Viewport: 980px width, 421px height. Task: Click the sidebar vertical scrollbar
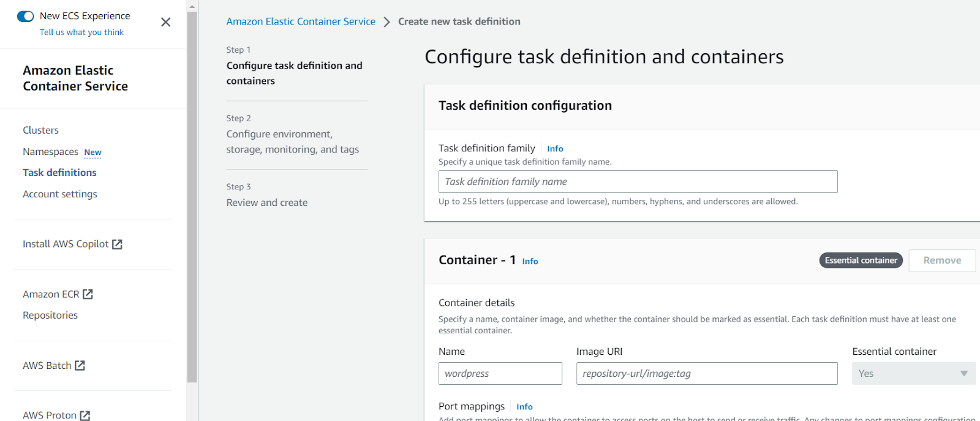coord(192,196)
